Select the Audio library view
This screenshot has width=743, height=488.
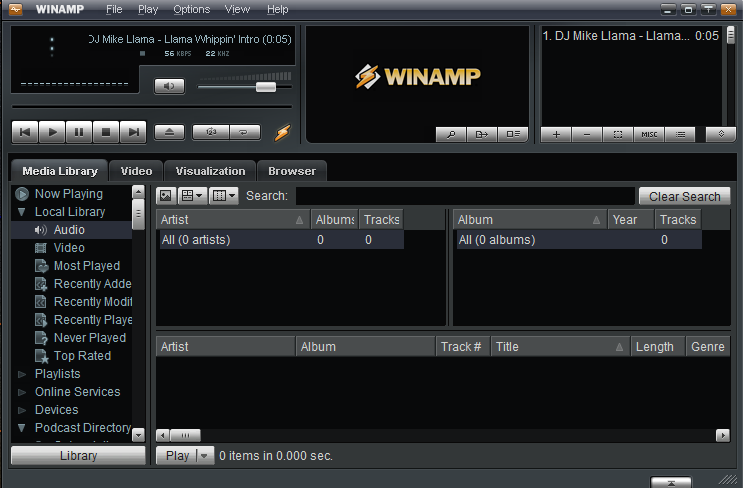tap(69, 230)
